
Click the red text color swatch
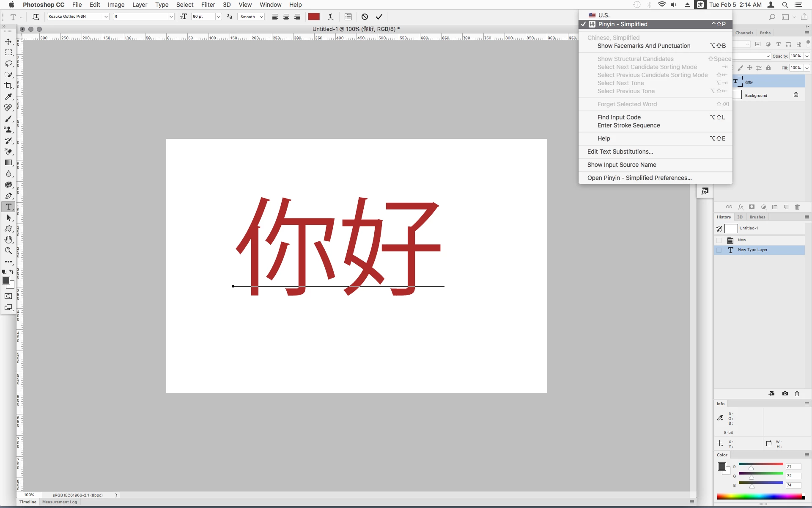click(313, 17)
